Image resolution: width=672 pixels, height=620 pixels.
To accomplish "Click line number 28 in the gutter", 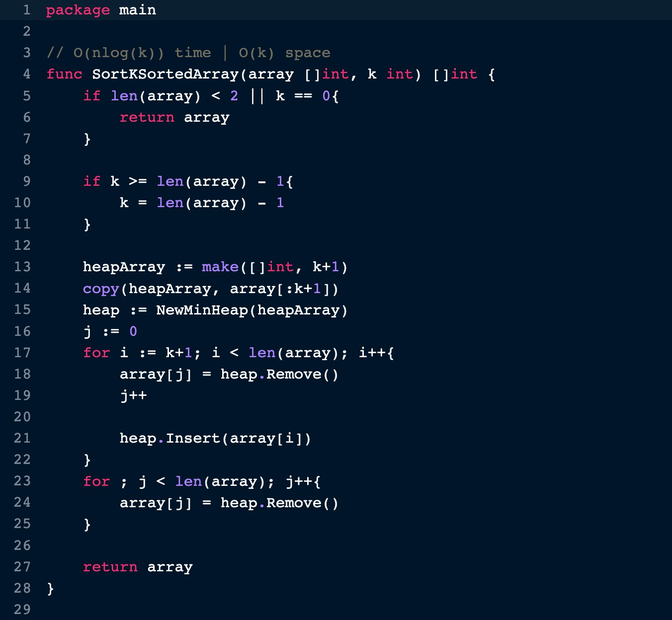I will click(22, 588).
